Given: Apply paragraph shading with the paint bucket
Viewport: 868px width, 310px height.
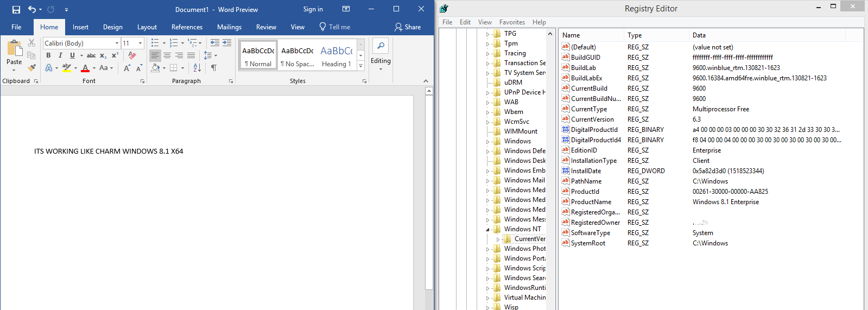Looking at the screenshot, I should pyautogui.click(x=155, y=68).
